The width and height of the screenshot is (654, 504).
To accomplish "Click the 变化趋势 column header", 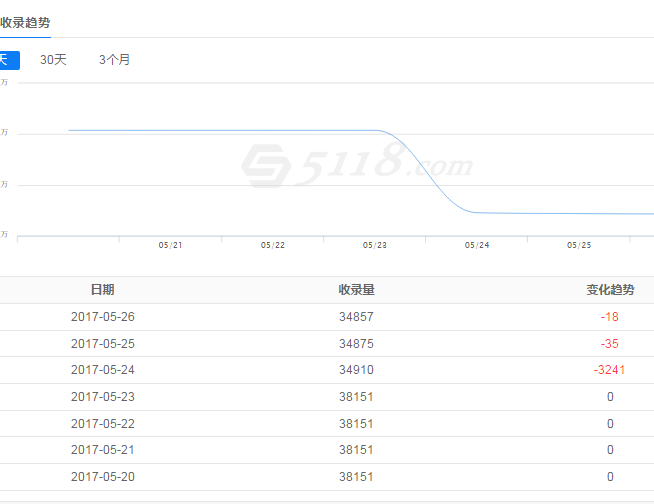I will point(610,290).
